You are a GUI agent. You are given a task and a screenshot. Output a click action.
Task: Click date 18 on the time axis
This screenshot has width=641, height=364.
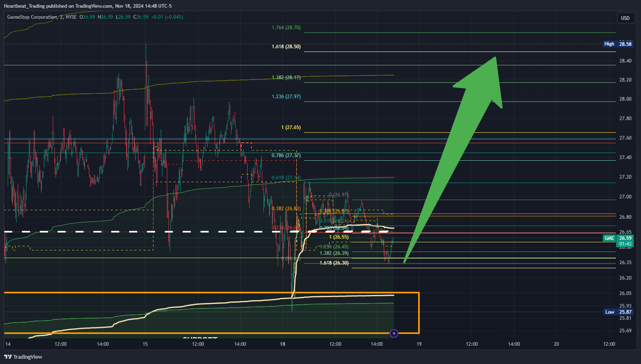pos(283,344)
